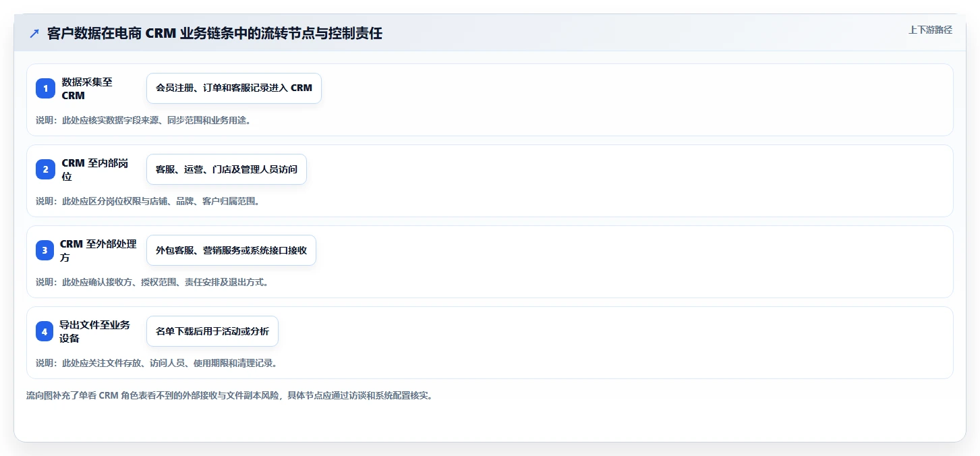Select step badge number 3
This screenshot has height=456, width=980.
tap(45, 250)
